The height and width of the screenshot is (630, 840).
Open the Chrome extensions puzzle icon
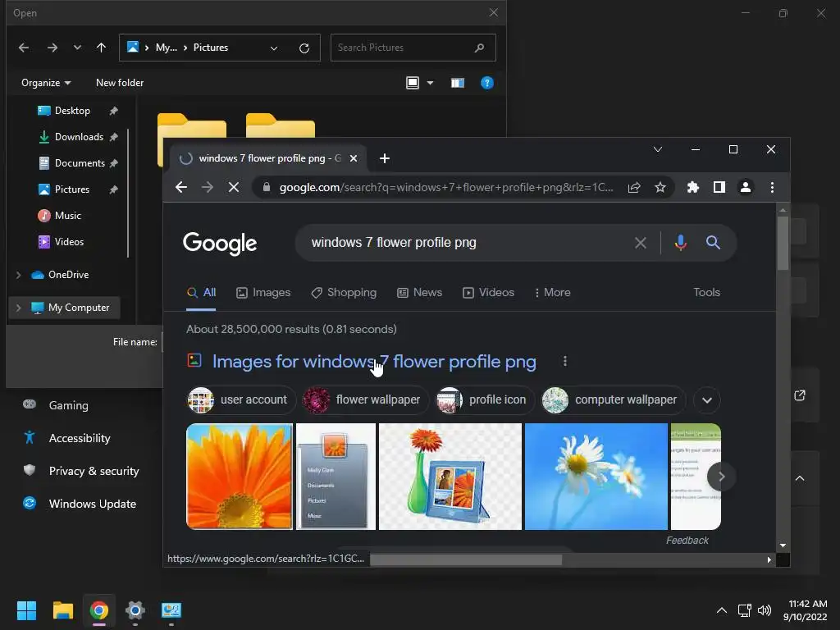coord(692,187)
